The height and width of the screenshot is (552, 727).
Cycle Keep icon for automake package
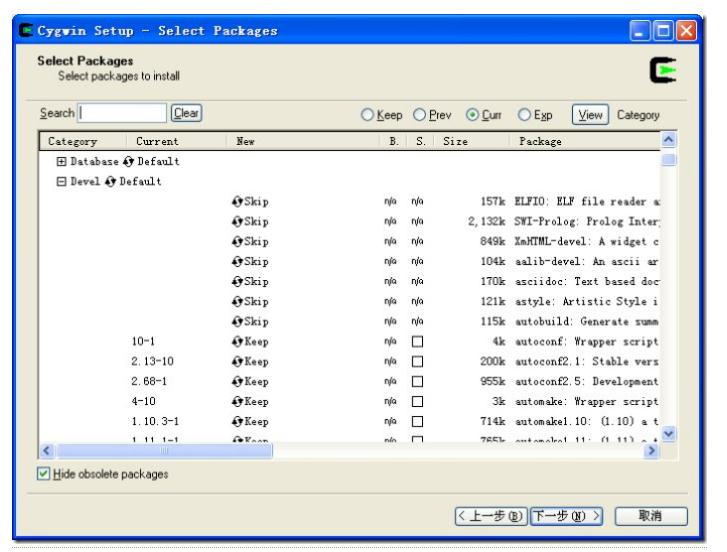[x=237, y=401]
